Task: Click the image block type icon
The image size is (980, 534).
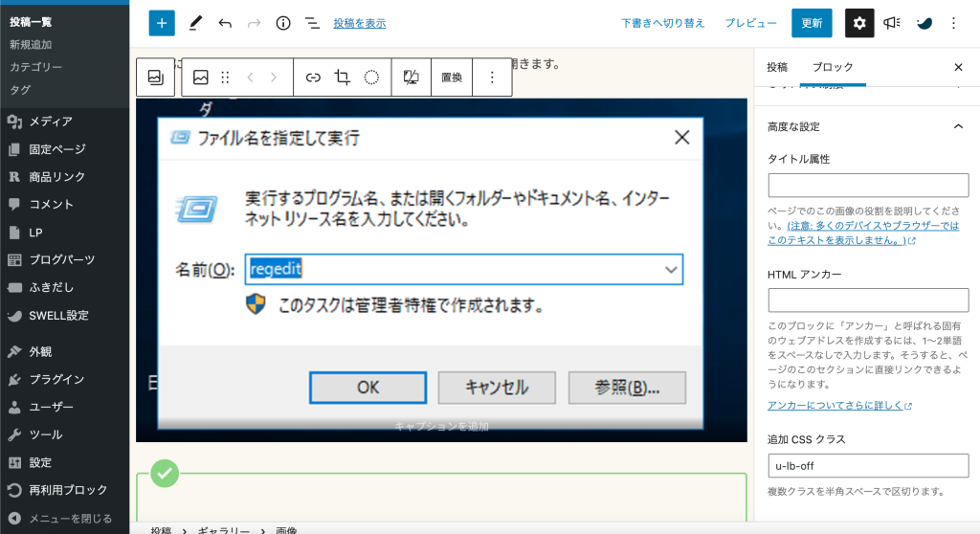Action: click(x=201, y=77)
